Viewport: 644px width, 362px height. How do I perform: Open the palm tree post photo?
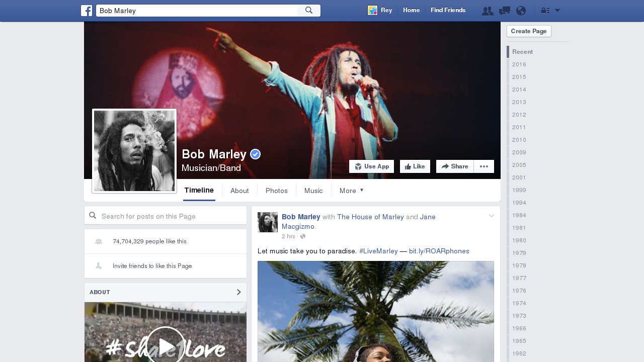(376, 311)
